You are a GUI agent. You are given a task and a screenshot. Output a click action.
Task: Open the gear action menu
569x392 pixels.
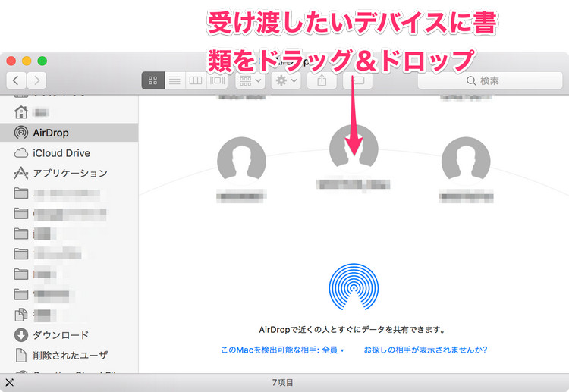[286, 80]
